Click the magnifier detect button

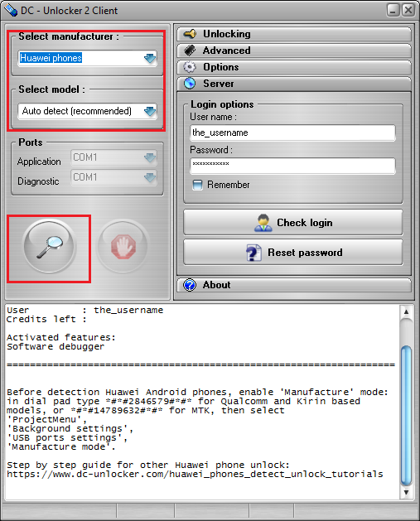(x=50, y=247)
